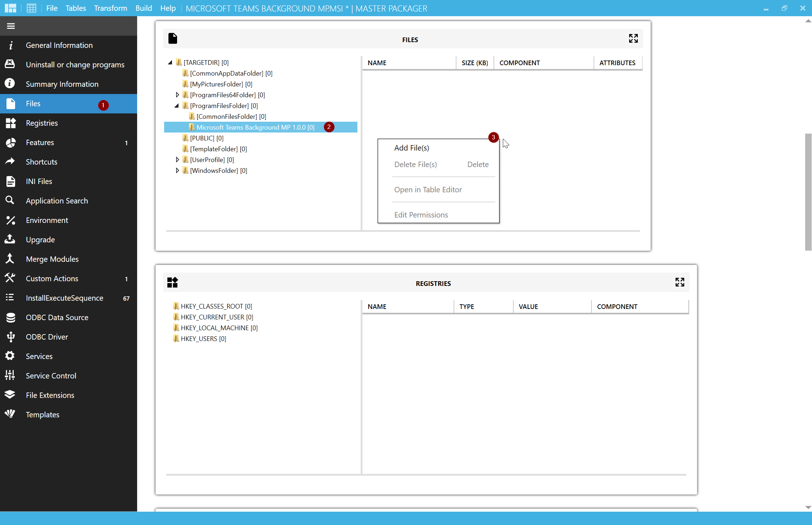The image size is (812, 525).
Task: Open Application Search
Action: pos(68,201)
